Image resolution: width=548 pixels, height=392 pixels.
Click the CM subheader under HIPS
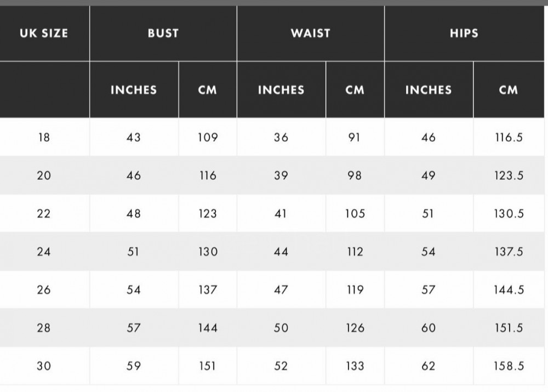pos(509,90)
